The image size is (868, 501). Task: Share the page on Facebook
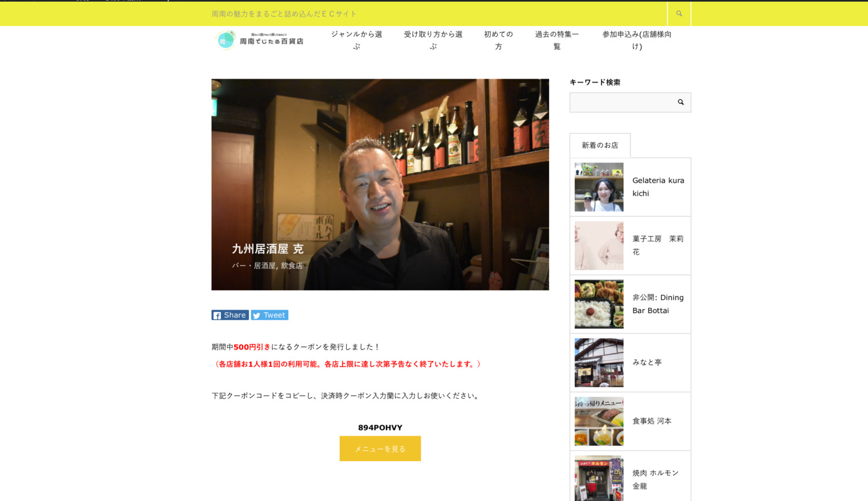(x=230, y=315)
